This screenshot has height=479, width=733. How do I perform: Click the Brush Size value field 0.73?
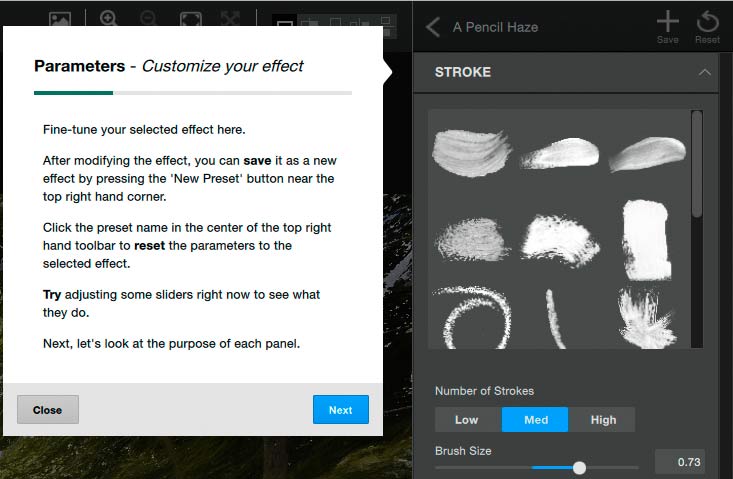coord(680,462)
